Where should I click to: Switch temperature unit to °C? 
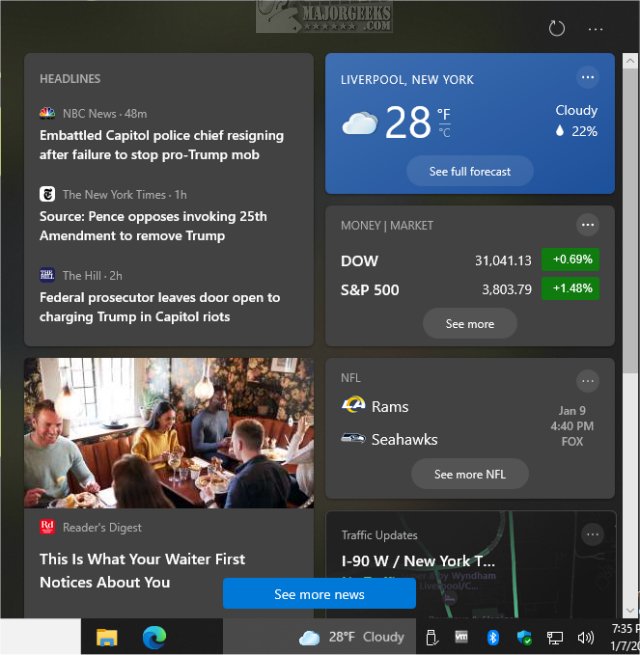pos(444,133)
